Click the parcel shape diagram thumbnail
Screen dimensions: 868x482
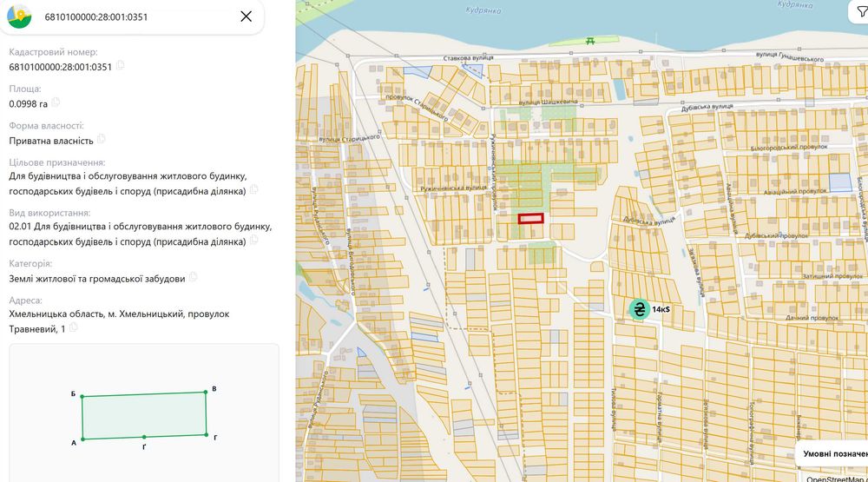coord(144,413)
